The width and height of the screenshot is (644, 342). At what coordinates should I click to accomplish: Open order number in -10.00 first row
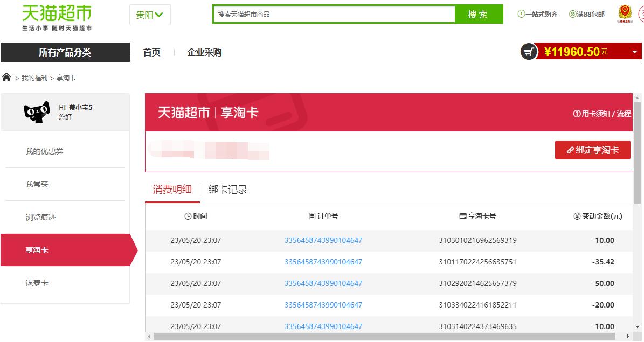324,240
